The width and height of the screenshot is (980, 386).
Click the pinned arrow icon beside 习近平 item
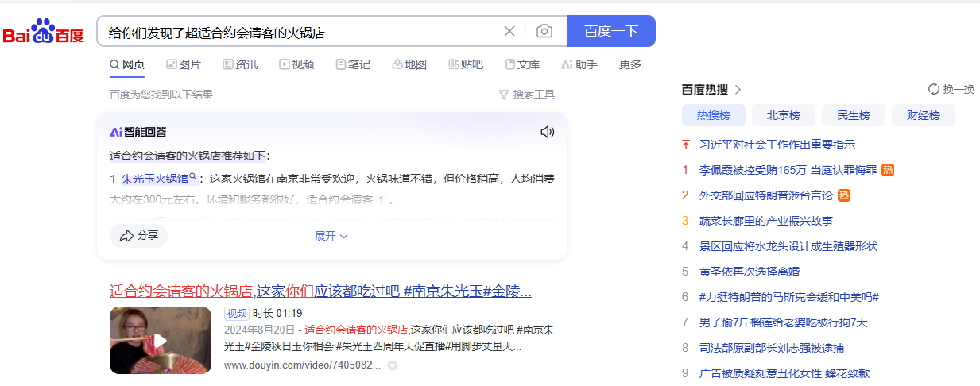(686, 145)
